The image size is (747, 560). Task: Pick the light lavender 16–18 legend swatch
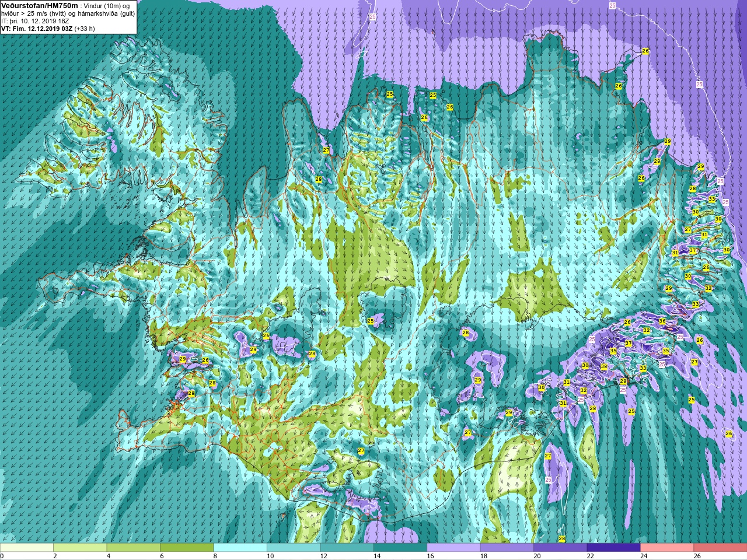pyautogui.click(x=453, y=548)
